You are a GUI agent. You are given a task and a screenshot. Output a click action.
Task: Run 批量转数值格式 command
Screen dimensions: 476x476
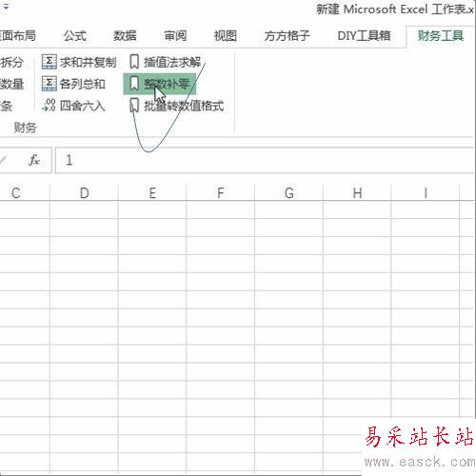pos(177,106)
